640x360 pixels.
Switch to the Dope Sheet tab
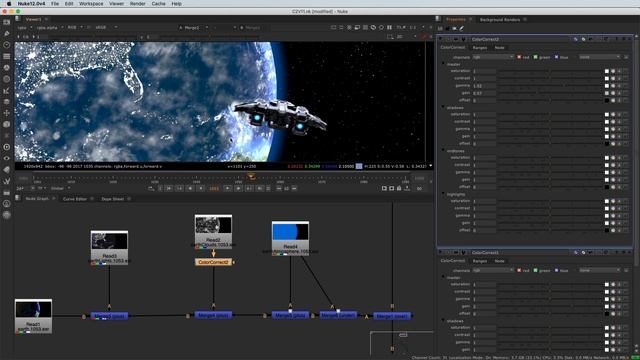pyautogui.click(x=112, y=199)
